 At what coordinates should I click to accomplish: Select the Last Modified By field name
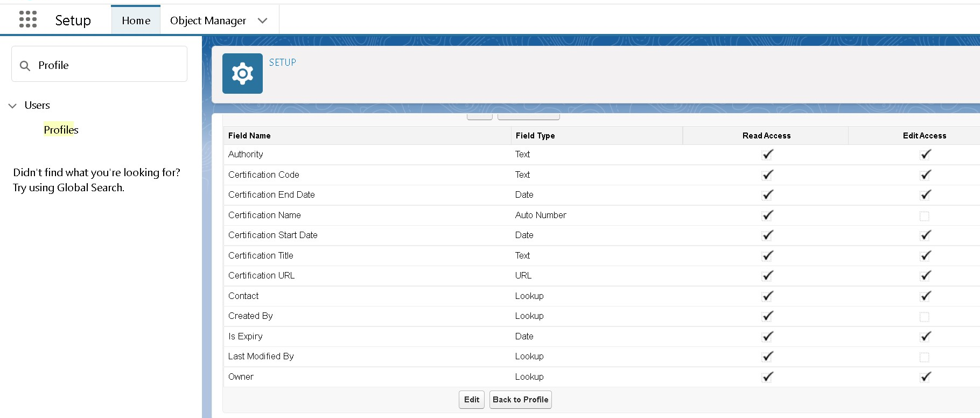(x=261, y=356)
